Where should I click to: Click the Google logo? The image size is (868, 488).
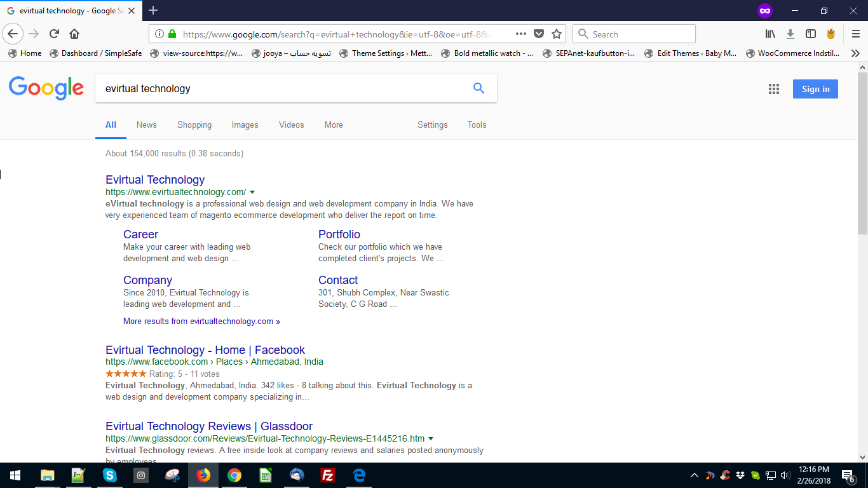(x=46, y=88)
